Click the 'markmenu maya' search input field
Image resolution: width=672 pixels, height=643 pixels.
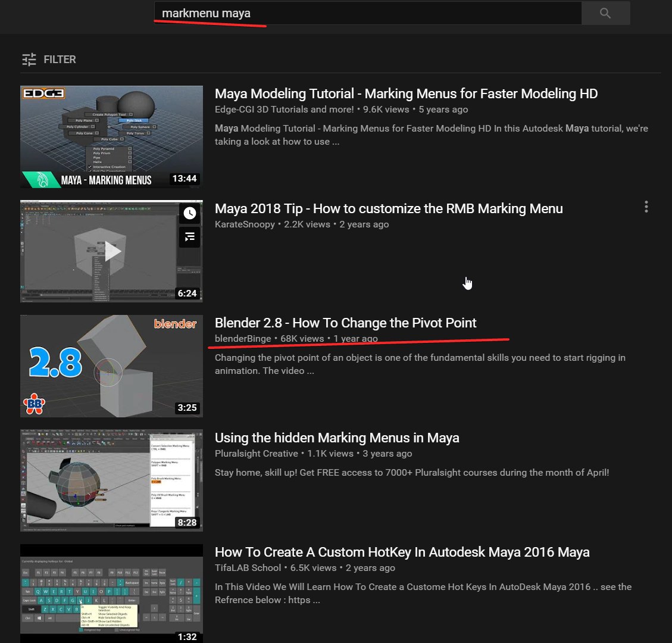368,13
